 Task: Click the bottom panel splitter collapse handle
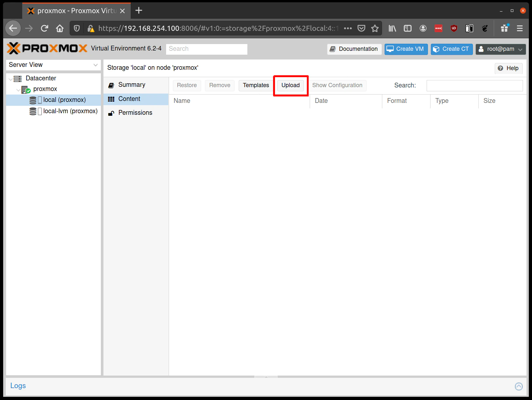tap(266, 377)
